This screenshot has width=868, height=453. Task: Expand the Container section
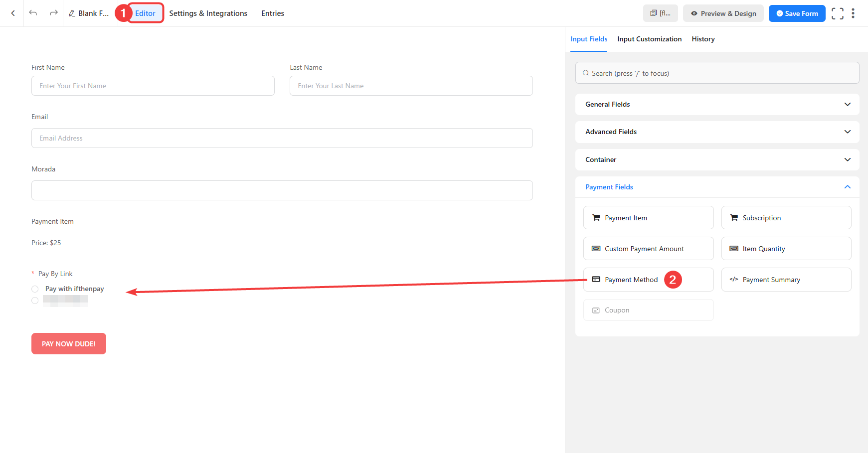717,159
